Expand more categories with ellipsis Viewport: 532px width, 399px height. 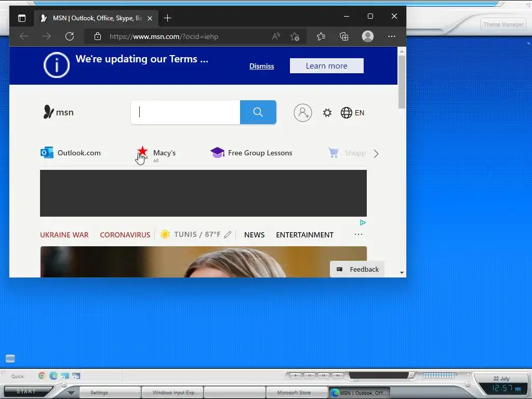[x=358, y=234]
